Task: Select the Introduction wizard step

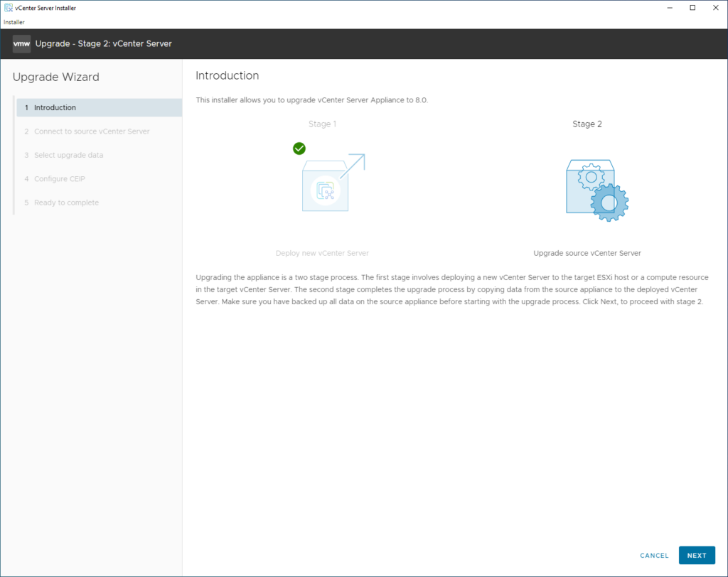Action: [x=55, y=108]
